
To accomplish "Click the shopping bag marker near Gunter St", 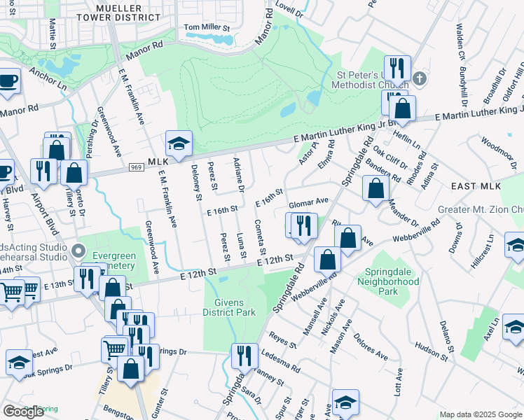I will point(131,370).
